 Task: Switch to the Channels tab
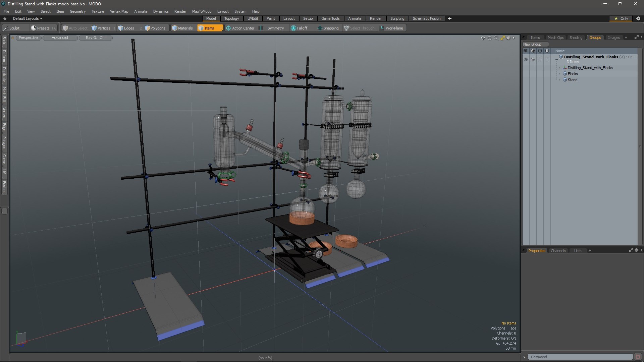pyautogui.click(x=558, y=251)
